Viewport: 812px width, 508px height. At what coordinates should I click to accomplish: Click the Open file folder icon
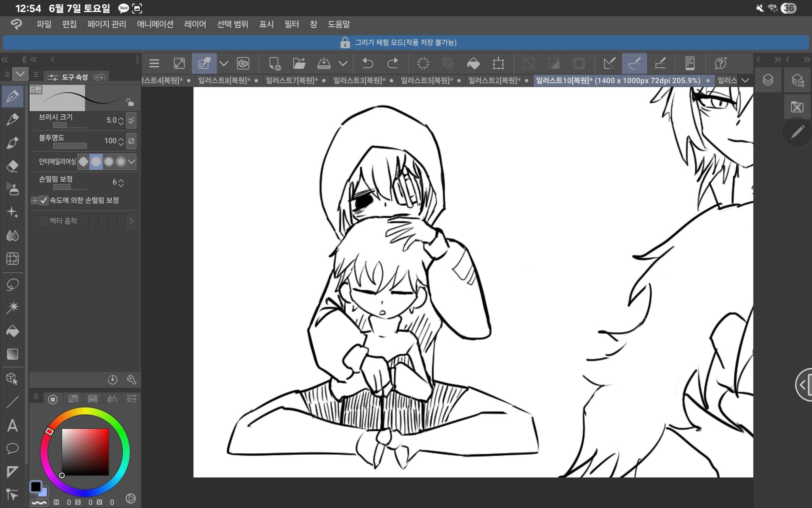point(299,63)
